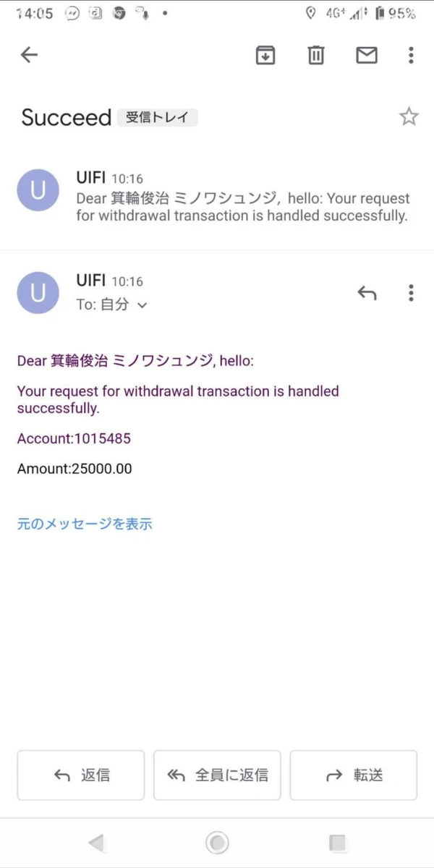Tap the Android back navigation button

click(95, 843)
